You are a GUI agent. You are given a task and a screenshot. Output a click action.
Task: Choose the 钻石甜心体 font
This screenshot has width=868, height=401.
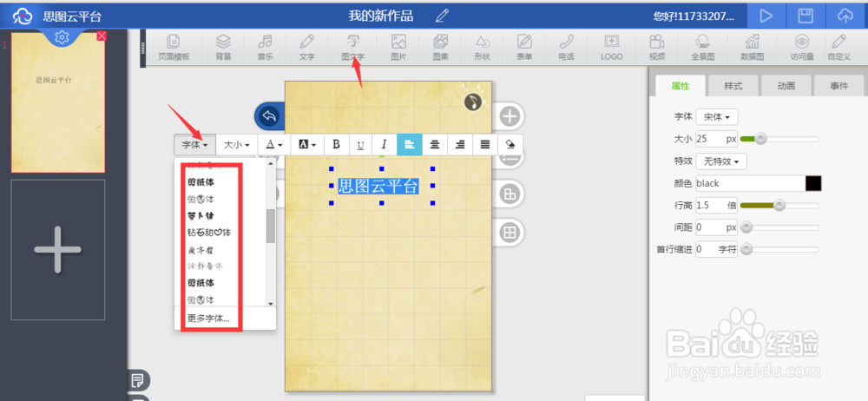click(x=208, y=232)
